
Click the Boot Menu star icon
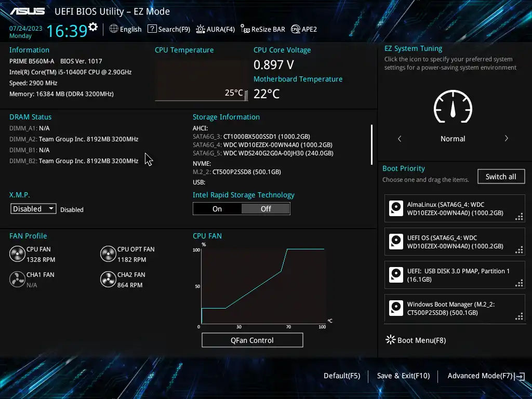pyautogui.click(x=391, y=340)
